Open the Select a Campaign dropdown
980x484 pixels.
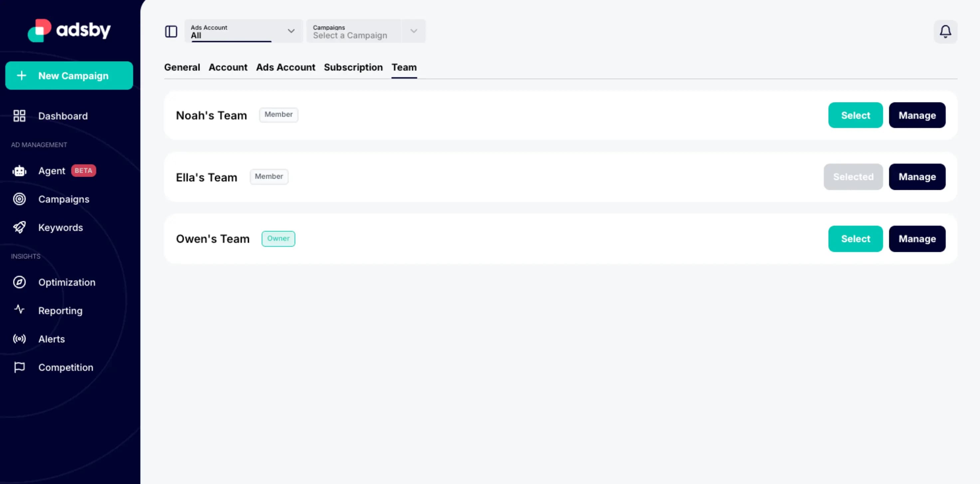tap(413, 31)
